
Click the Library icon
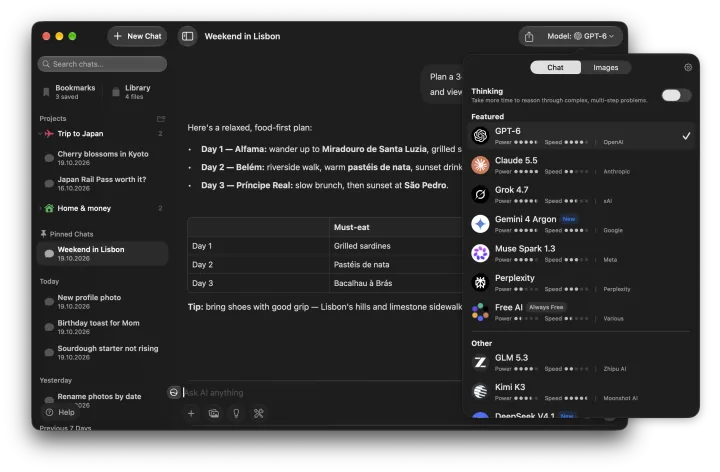[x=116, y=92]
